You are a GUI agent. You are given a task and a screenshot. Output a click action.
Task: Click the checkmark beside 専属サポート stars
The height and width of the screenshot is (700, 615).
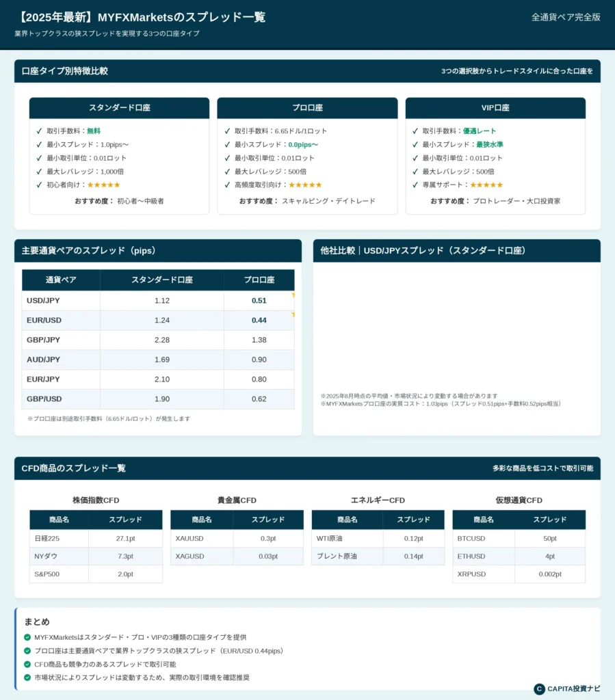click(x=415, y=185)
